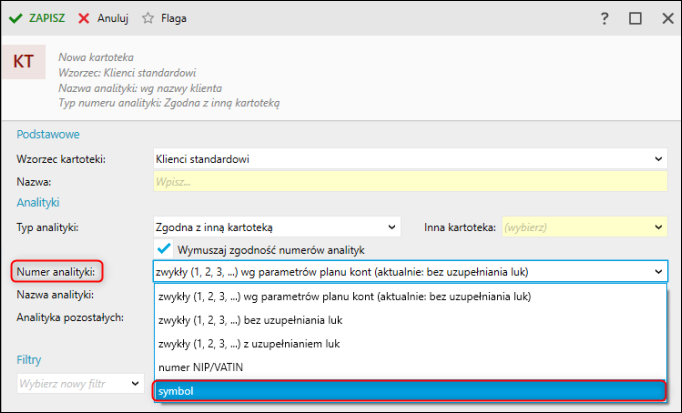Click the Analityki section header
Screen dimensions: 682x413
coord(38,203)
